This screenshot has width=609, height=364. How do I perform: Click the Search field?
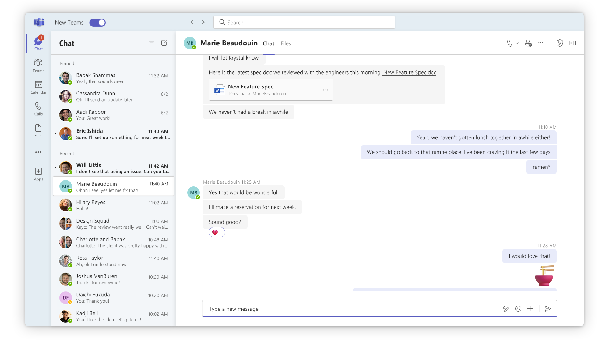click(304, 23)
